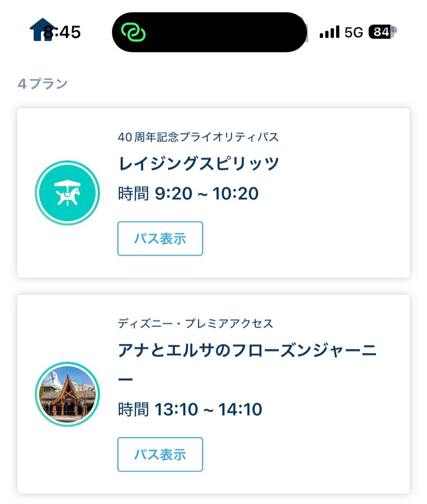This screenshot has width=427, height=504.
Task: Tap the cellular signal bars icon
Action: [x=329, y=32]
